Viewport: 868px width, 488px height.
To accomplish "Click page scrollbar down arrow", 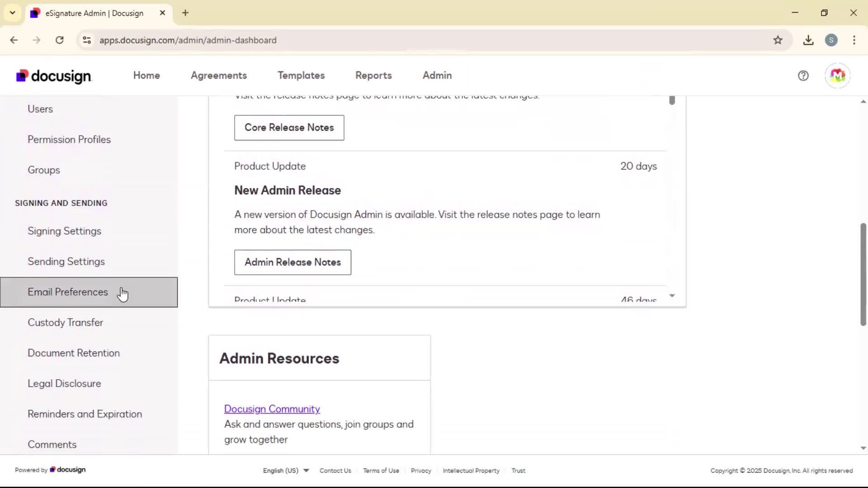I will click(x=863, y=448).
